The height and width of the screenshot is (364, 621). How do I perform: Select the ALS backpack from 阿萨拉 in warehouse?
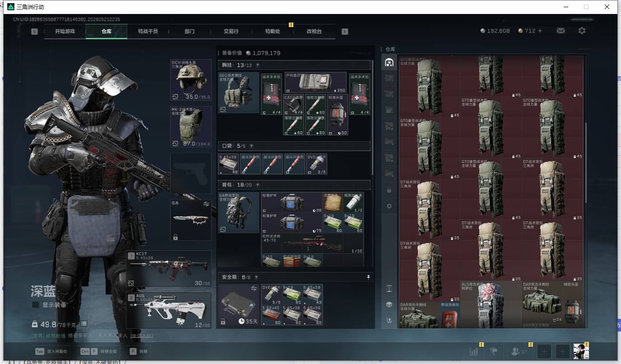[x=491, y=305]
